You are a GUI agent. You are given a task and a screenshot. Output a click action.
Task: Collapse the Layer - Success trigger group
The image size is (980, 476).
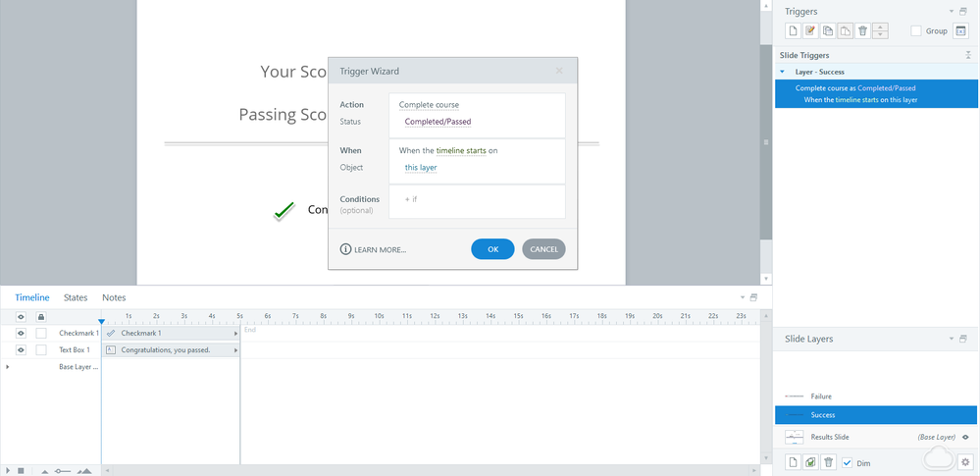[782, 72]
